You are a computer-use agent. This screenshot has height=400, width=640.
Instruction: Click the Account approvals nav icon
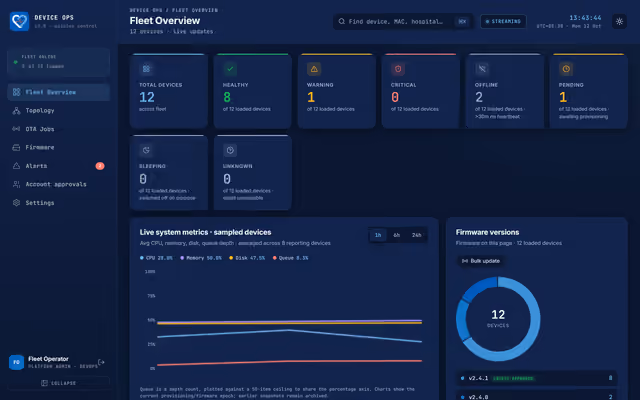click(x=16, y=184)
